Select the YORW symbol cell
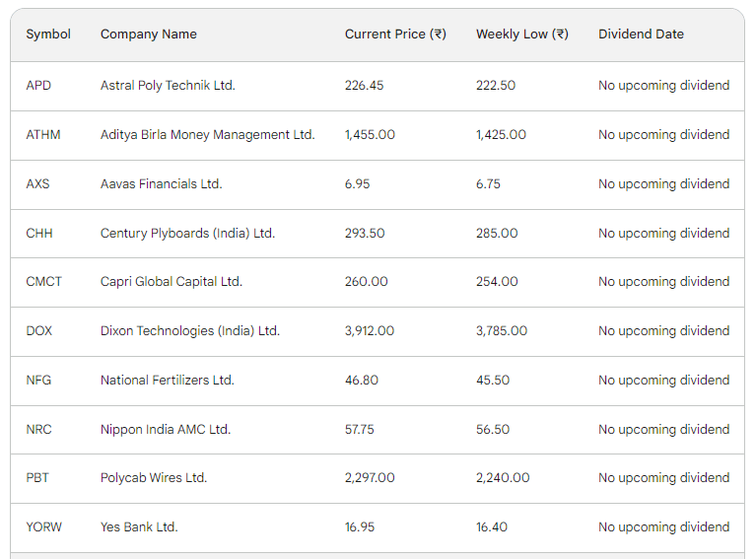This screenshot has height=559, width=756. coord(44,527)
